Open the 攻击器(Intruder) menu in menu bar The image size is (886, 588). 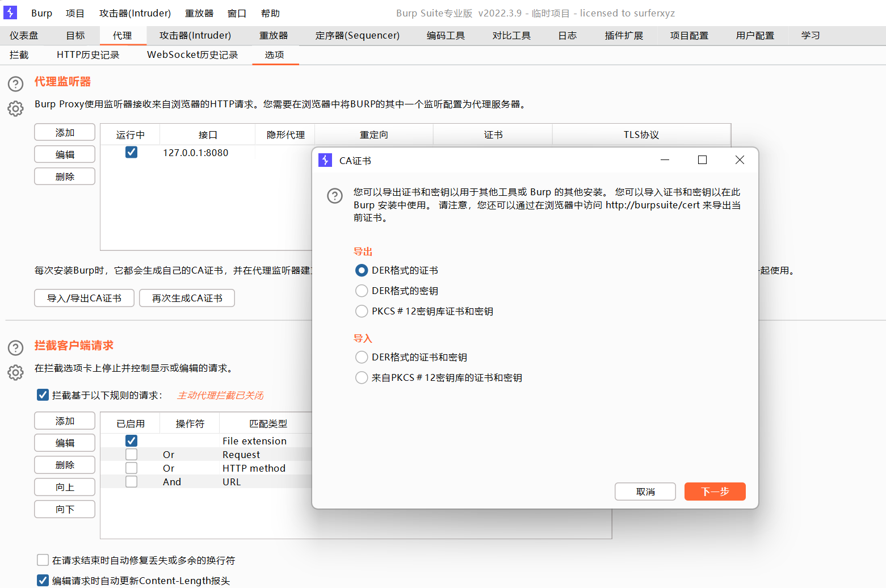tap(135, 13)
